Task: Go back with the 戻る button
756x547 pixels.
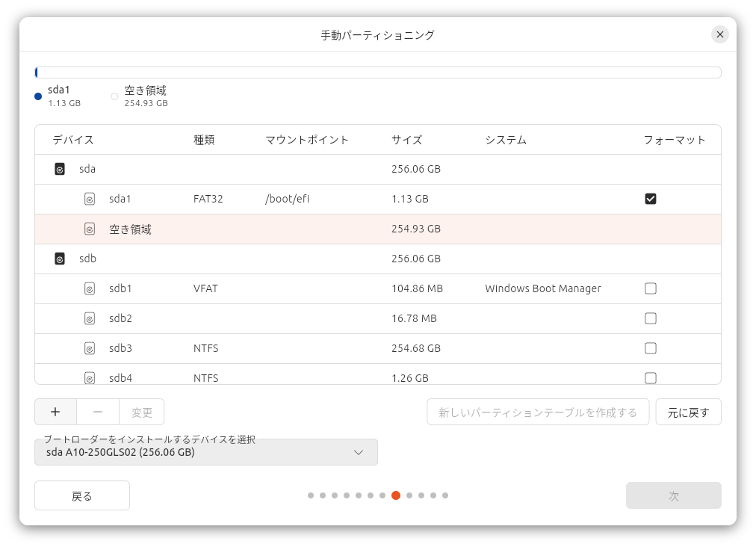Action: pyautogui.click(x=82, y=495)
